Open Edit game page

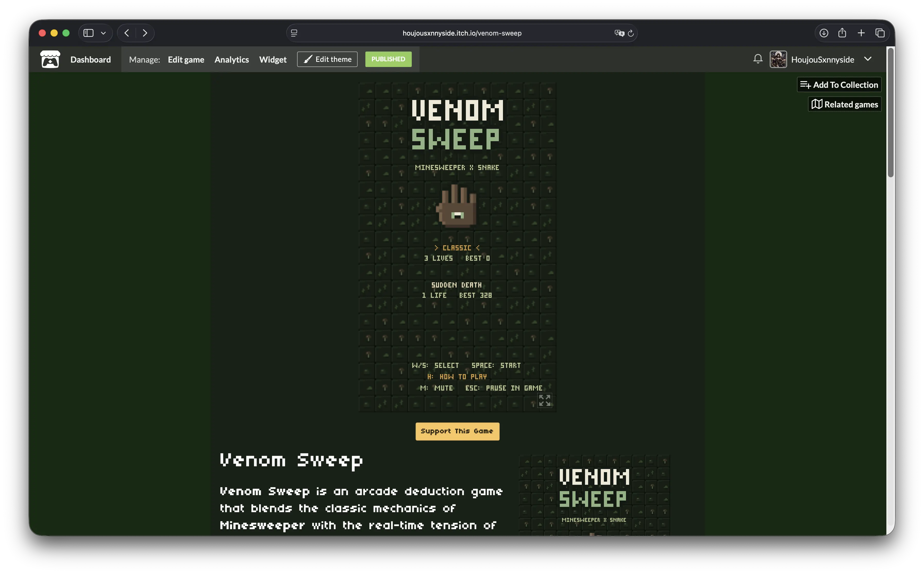pos(186,59)
